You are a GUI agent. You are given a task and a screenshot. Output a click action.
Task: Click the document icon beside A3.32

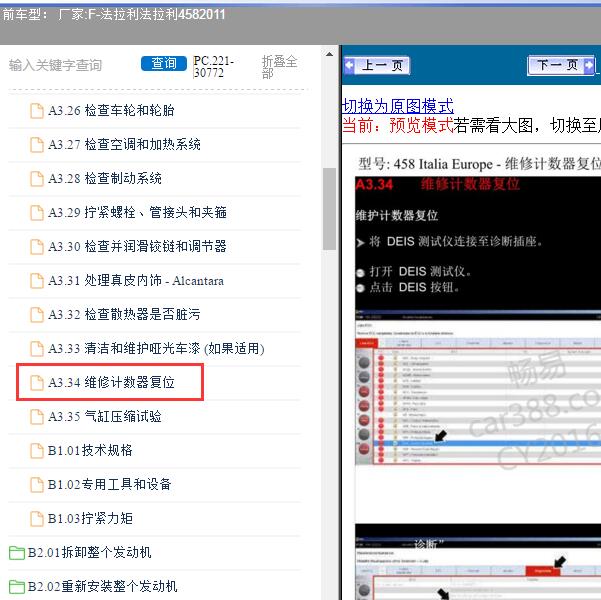pos(37,315)
